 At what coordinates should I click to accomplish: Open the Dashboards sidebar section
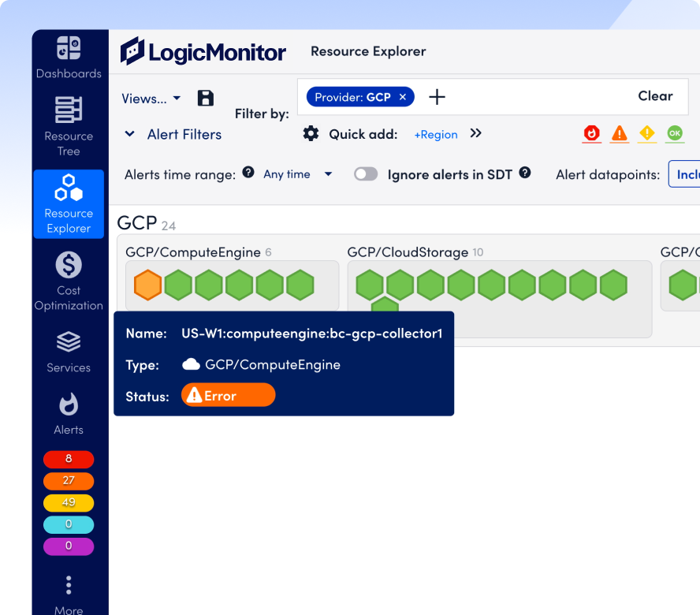click(x=69, y=58)
